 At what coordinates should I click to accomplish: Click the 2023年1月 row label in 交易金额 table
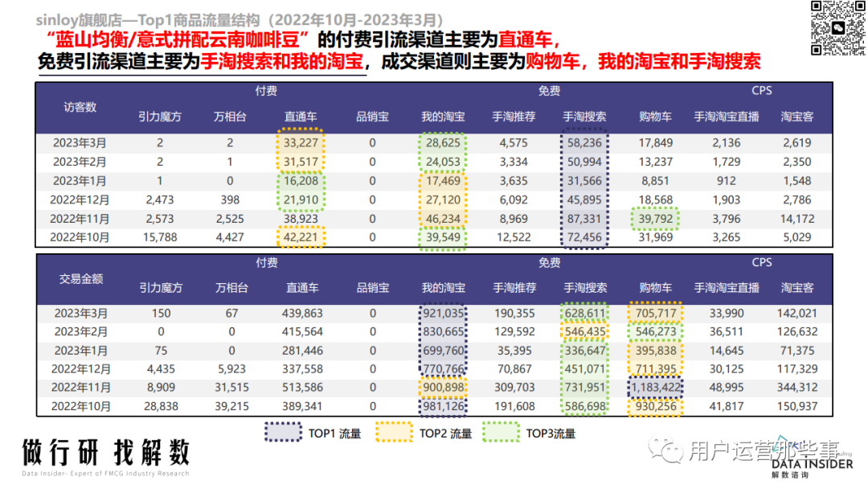pos(81,351)
